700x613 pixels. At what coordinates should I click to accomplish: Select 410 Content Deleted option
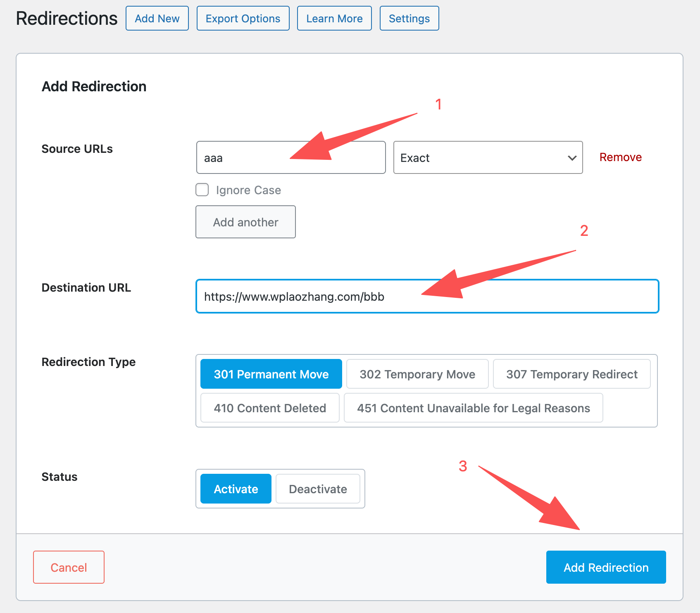click(270, 408)
